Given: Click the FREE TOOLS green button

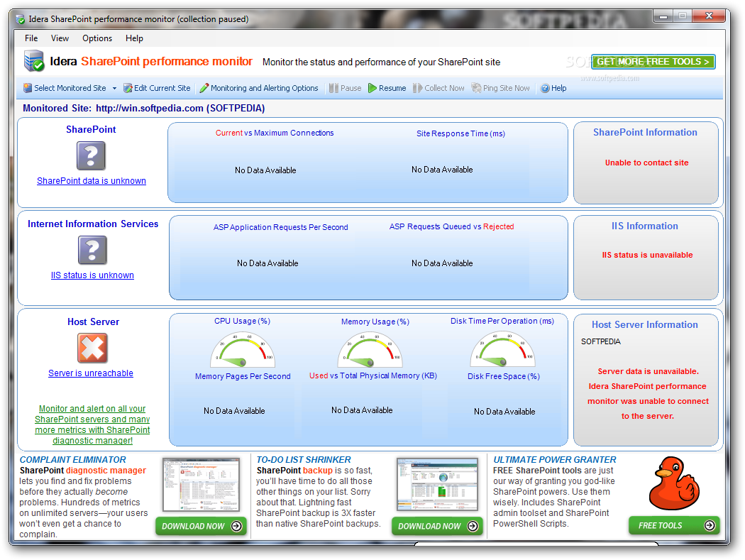Looking at the screenshot, I should coord(674,525).
